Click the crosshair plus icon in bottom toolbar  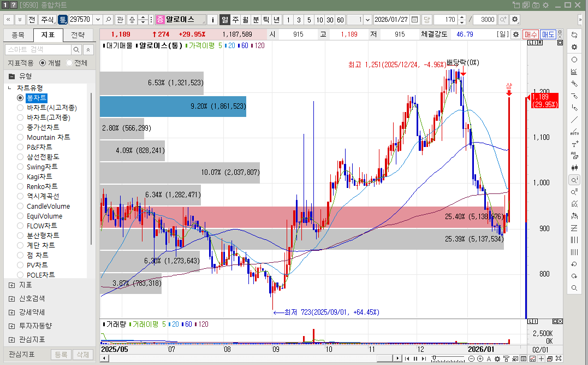541,358
